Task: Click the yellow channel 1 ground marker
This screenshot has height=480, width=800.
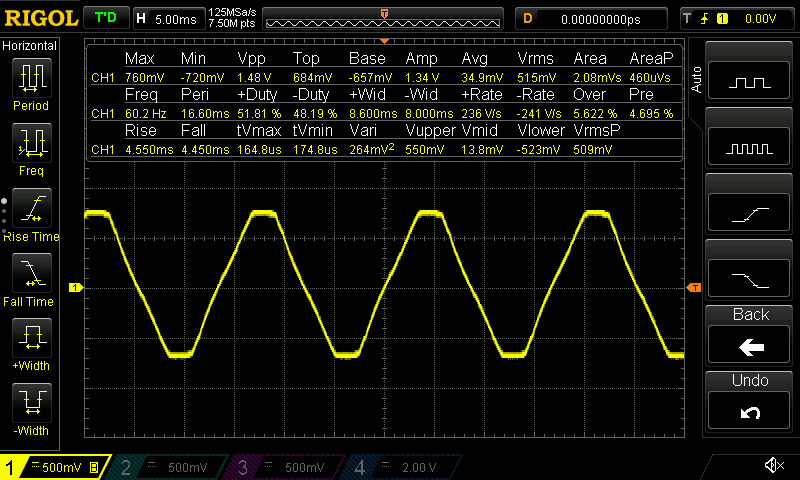Action: coord(76,288)
